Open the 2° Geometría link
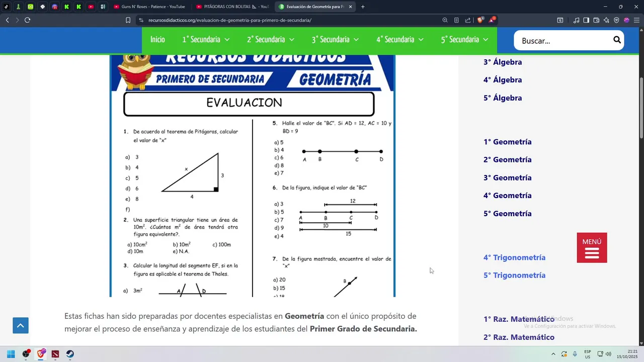Screen dimensions: 644x362 pos(507,159)
